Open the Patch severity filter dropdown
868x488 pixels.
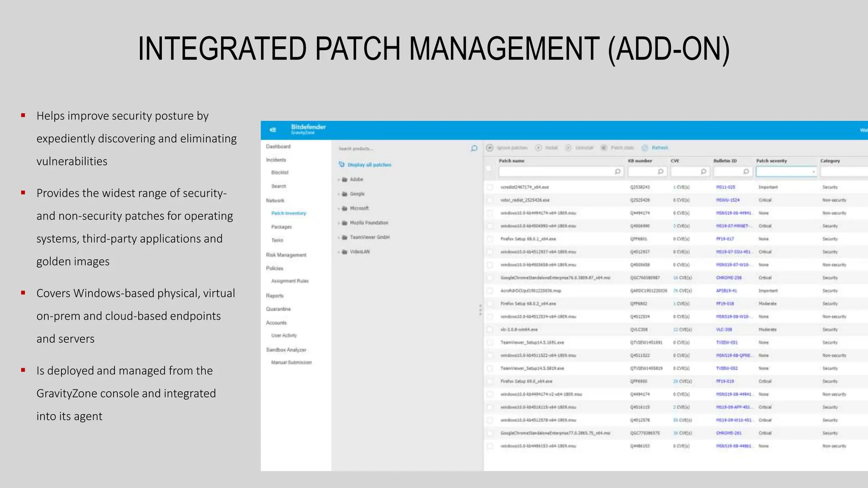tap(787, 172)
